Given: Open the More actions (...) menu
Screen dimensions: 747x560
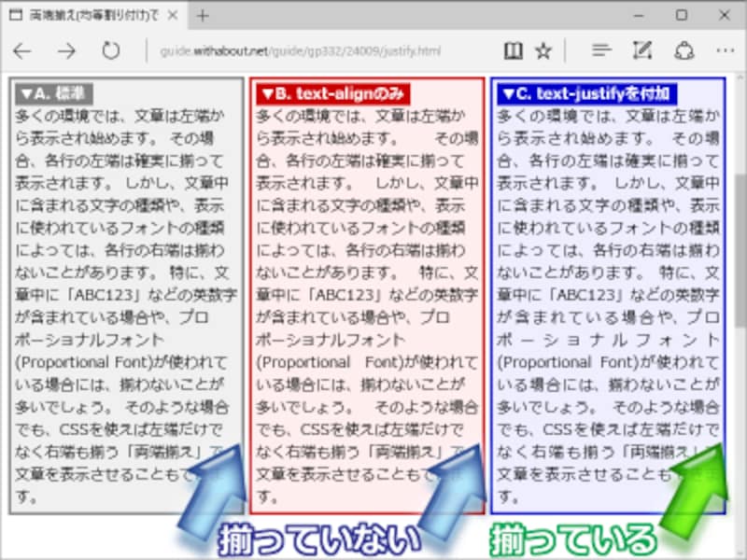Looking at the screenshot, I should 724,50.
